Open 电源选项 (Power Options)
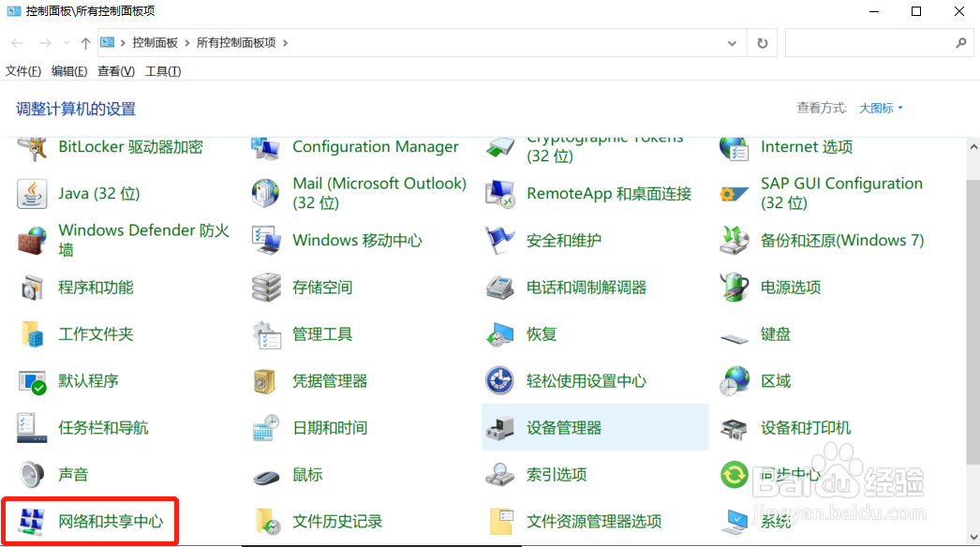980x547 pixels. pos(788,287)
